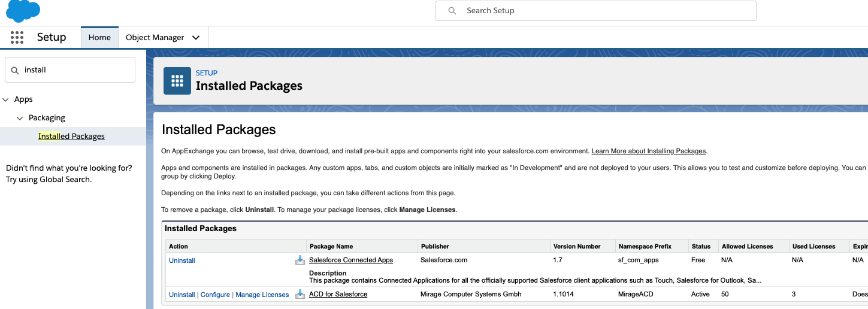Open Manage Licenses for ACD for Salesforce
The width and height of the screenshot is (868, 309).
click(262, 295)
